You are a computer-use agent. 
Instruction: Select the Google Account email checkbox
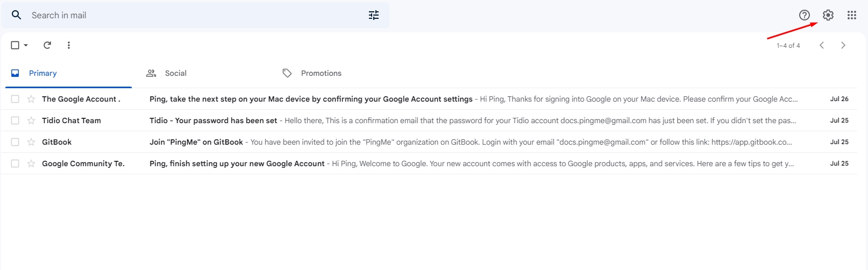tap(15, 99)
